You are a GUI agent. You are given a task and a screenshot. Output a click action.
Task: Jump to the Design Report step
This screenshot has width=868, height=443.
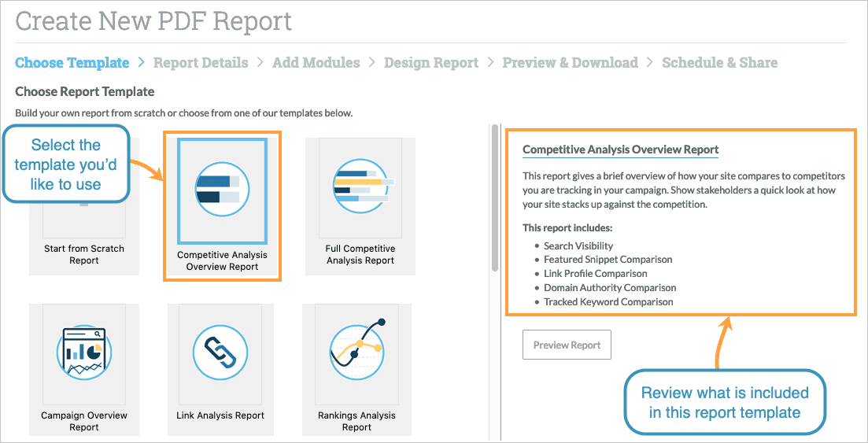click(x=431, y=63)
